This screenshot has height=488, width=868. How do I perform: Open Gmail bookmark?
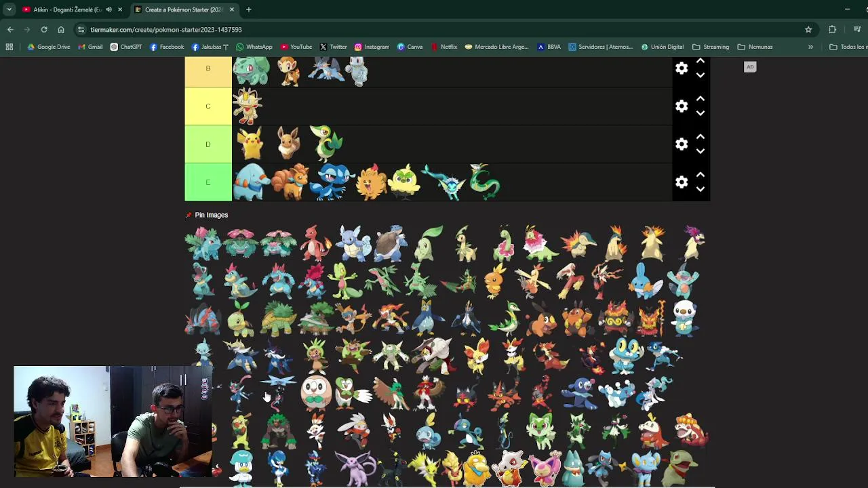point(91,47)
